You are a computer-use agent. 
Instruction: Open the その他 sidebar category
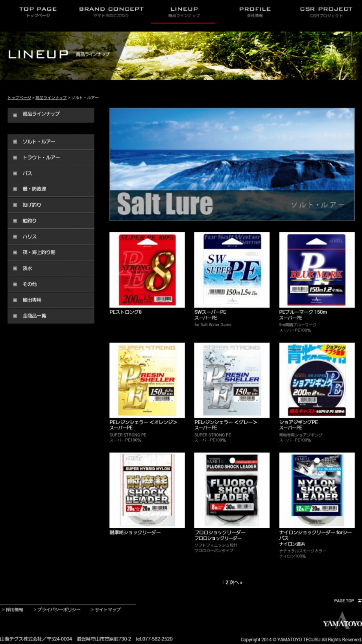tap(51, 284)
